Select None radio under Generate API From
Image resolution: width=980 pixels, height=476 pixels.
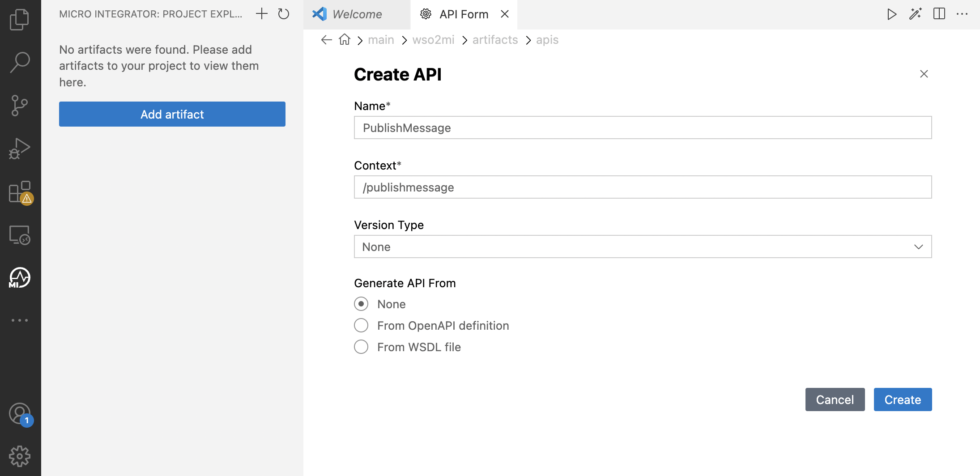pyautogui.click(x=361, y=304)
